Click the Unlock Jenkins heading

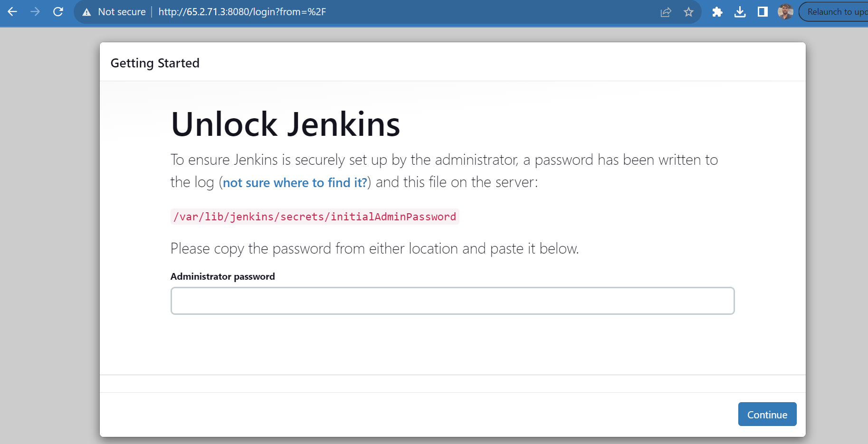[x=285, y=124]
